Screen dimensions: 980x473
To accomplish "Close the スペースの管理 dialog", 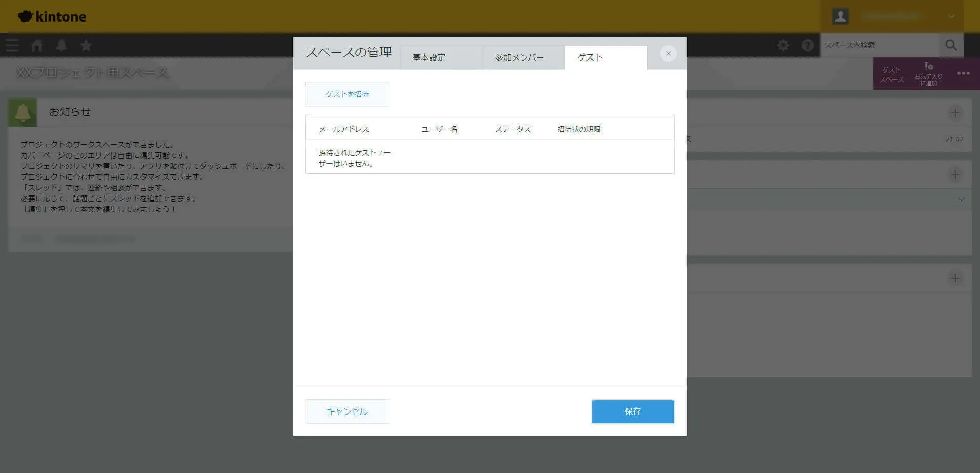I will click(668, 53).
